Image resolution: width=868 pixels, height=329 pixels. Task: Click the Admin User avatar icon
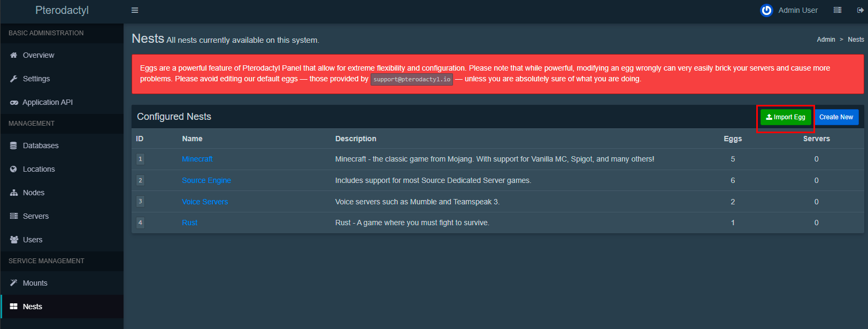point(766,10)
